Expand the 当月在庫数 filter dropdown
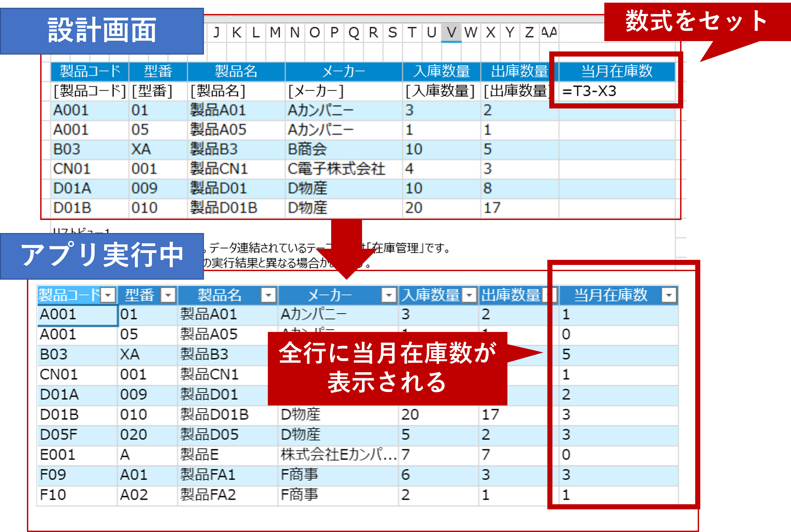 (x=669, y=295)
